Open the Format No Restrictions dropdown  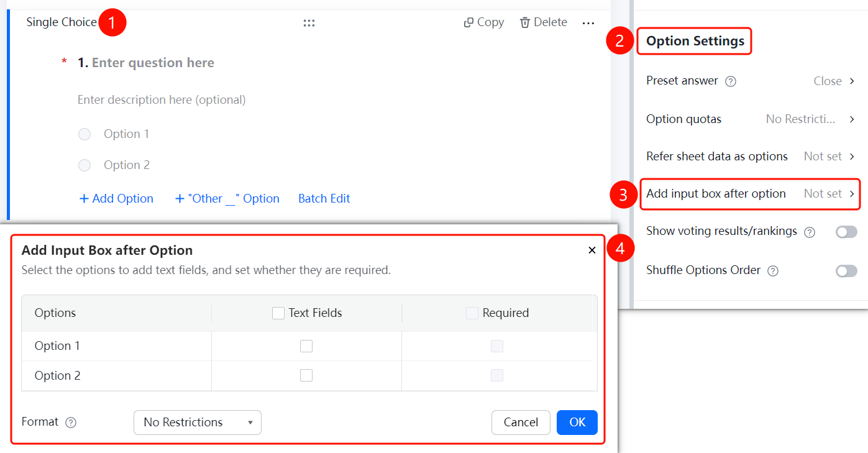pos(198,423)
